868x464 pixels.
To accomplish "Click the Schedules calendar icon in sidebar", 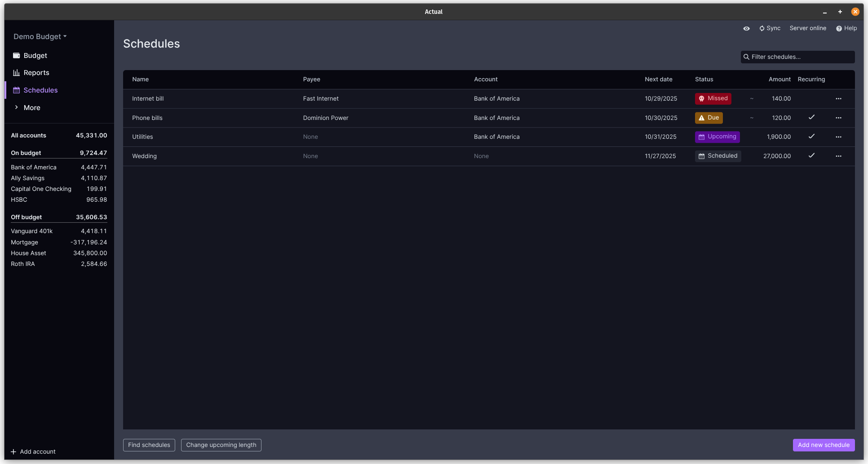I will [17, 90].
